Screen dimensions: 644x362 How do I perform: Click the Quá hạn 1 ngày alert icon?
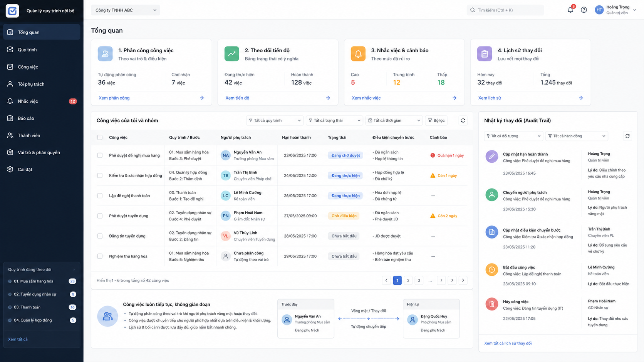point(433,155)
